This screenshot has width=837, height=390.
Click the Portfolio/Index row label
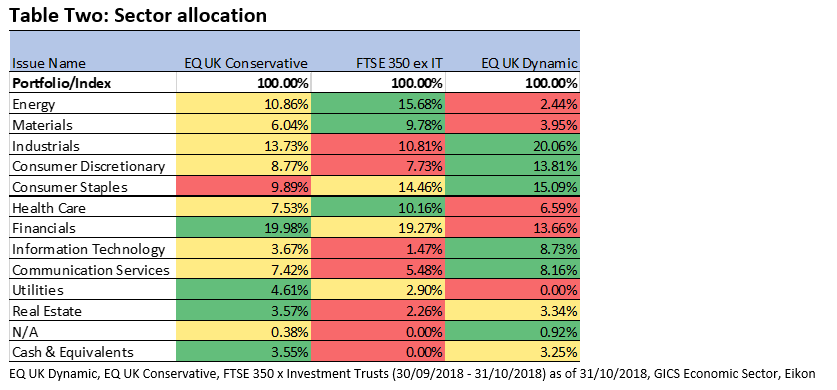click(x=62, y=84)
